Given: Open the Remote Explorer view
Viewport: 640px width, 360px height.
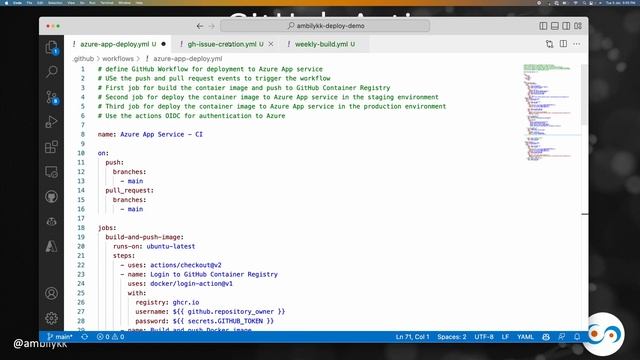Looking at the screenshot, I should [x=51, y=172].
